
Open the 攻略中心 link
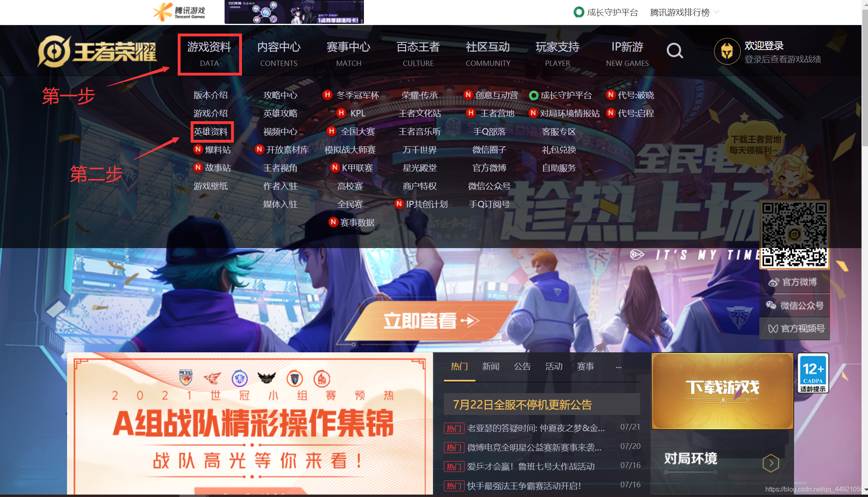tap(280, 95)
